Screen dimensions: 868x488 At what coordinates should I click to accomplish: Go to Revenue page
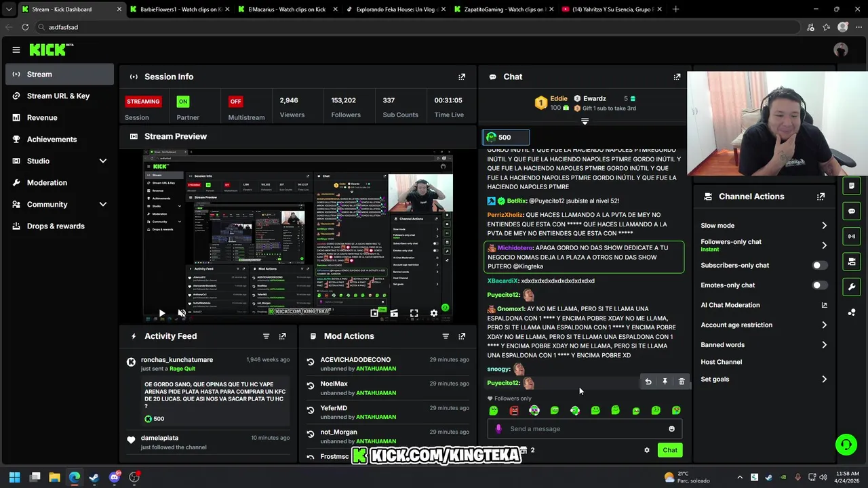tap(60, 118)
